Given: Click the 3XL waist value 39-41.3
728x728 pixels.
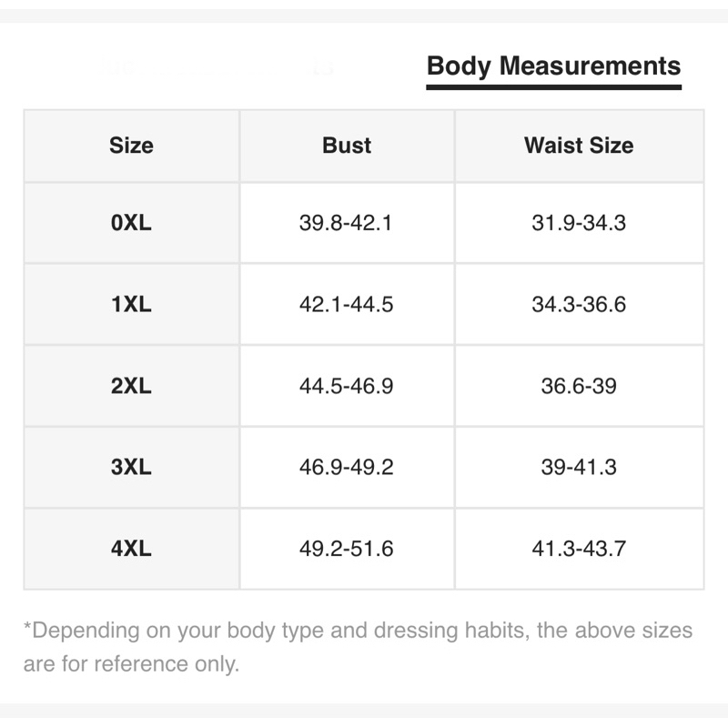Looking at the screenshot, I should pyautogui.click(x=579, y=468).
